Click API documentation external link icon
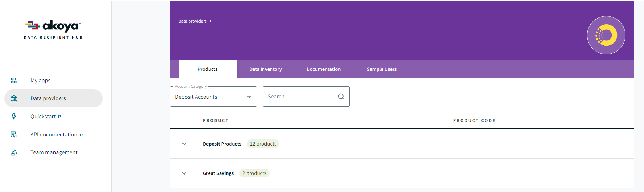This screenshot has width=644, height=192. [x=82, y=135]
